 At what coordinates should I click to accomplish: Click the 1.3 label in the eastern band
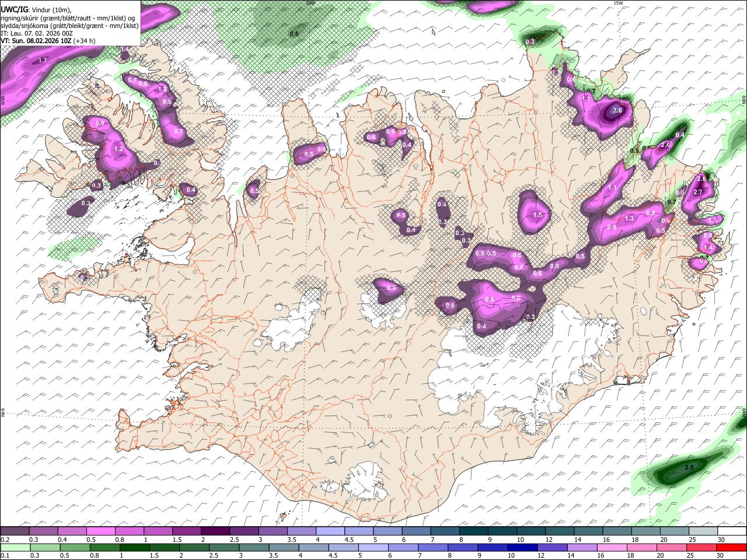629,218
